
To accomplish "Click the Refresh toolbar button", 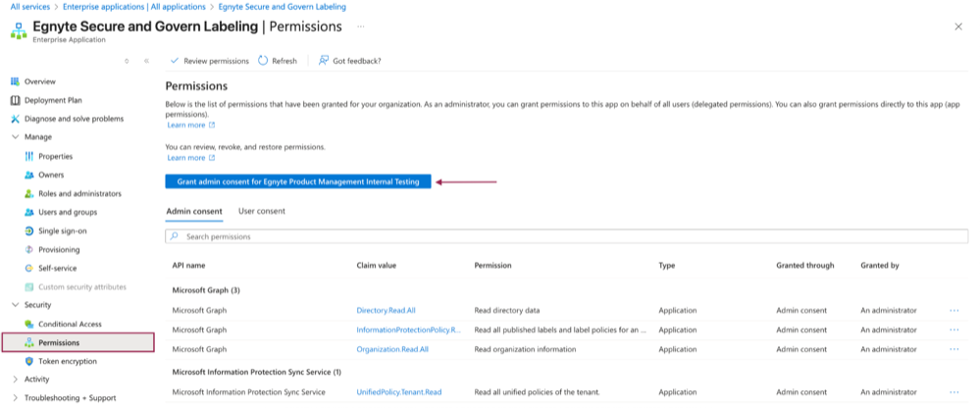I will pos(278,61).
